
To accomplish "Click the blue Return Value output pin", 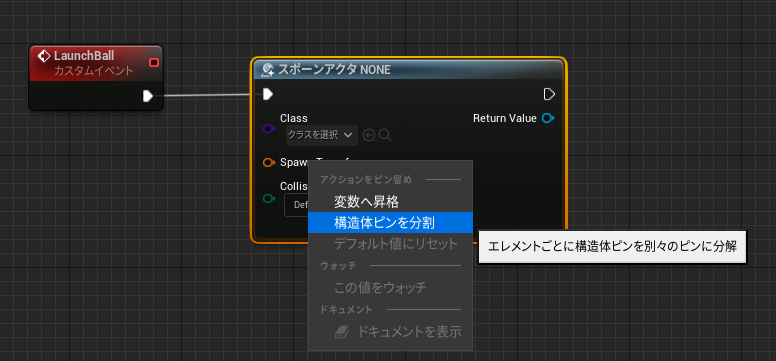I will pos(548,118).
